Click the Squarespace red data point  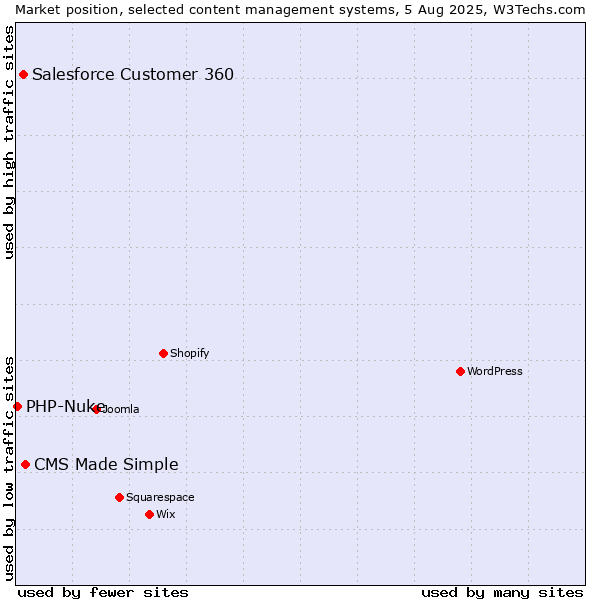point(119,497)
